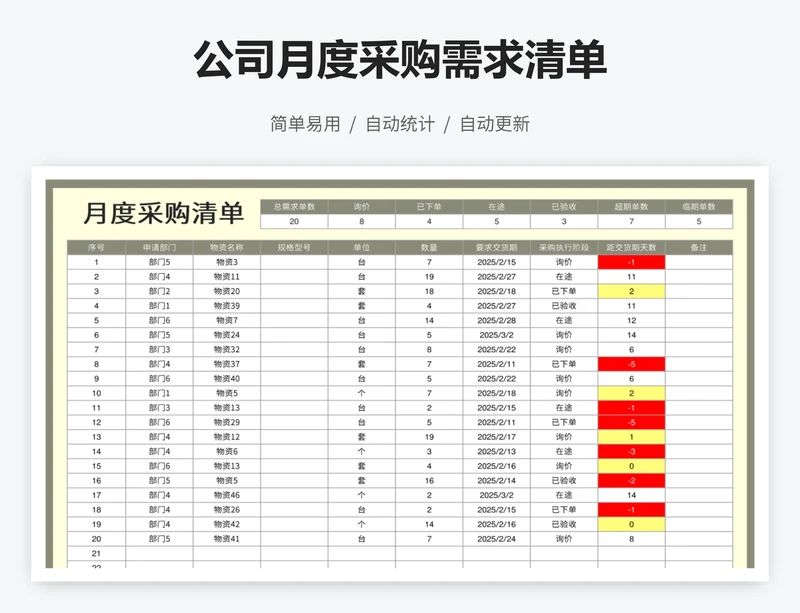Click the 在途 summary header cell
This screenshot has width=800, height=613.
point(496,207)
